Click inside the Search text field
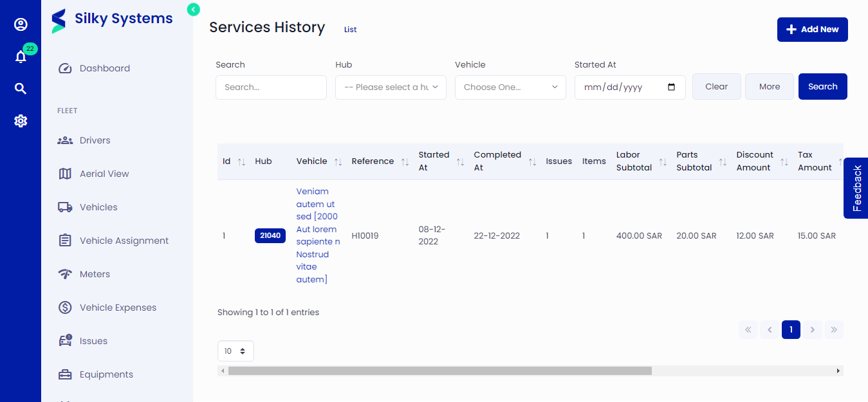The image size is (868, 402). [270, 87]
